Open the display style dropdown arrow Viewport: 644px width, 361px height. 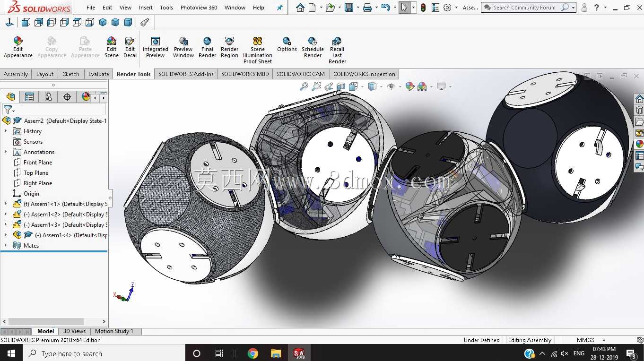point(382,86)
